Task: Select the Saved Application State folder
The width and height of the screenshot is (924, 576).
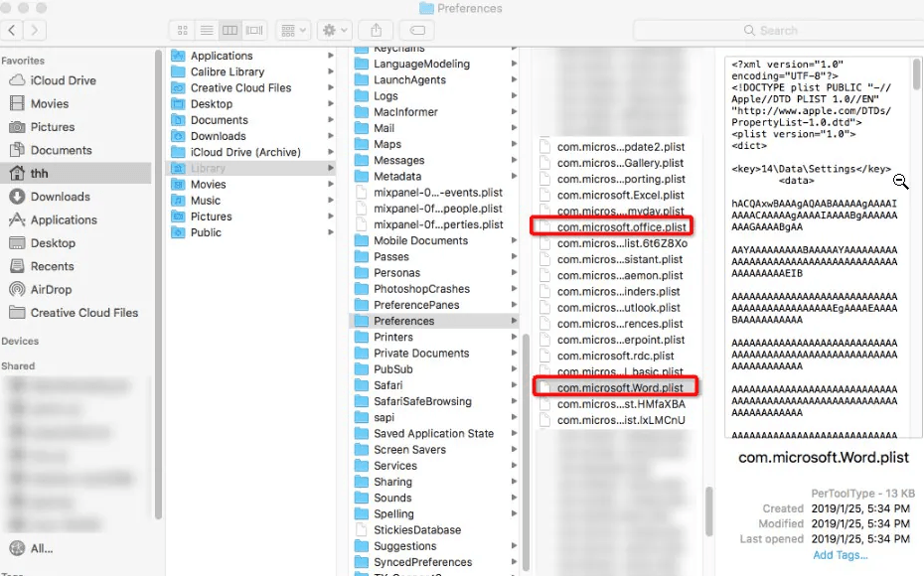Action: tap(436, 433)
